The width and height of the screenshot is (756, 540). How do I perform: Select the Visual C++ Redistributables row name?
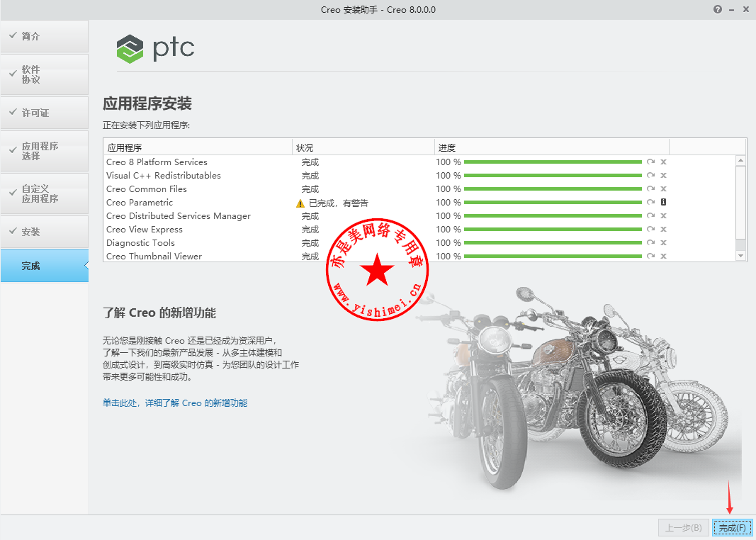164,176
